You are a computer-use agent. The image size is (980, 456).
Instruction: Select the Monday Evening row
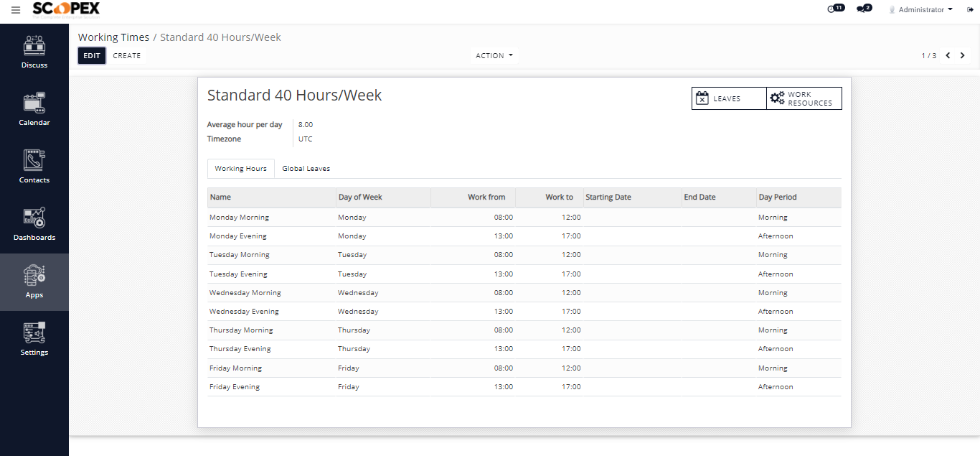click(x=524, y=236)
